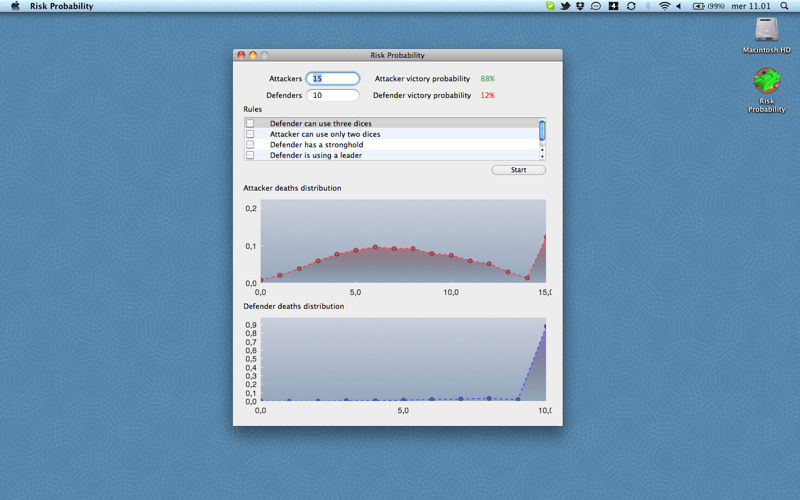The height and width of the screenshot is (500, 800).
Task: Click the battery status icon
Action: click(x=697, y=6)
